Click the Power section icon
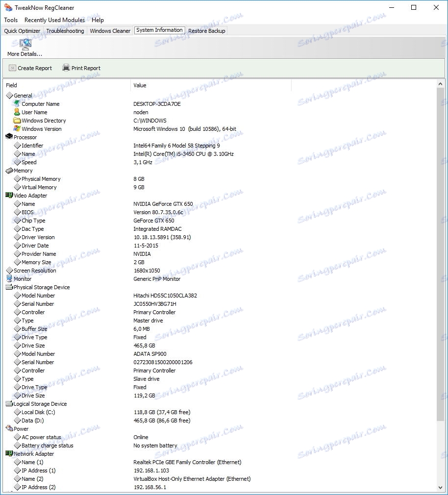This screenshot has height=495, width=448. (9, 428)
